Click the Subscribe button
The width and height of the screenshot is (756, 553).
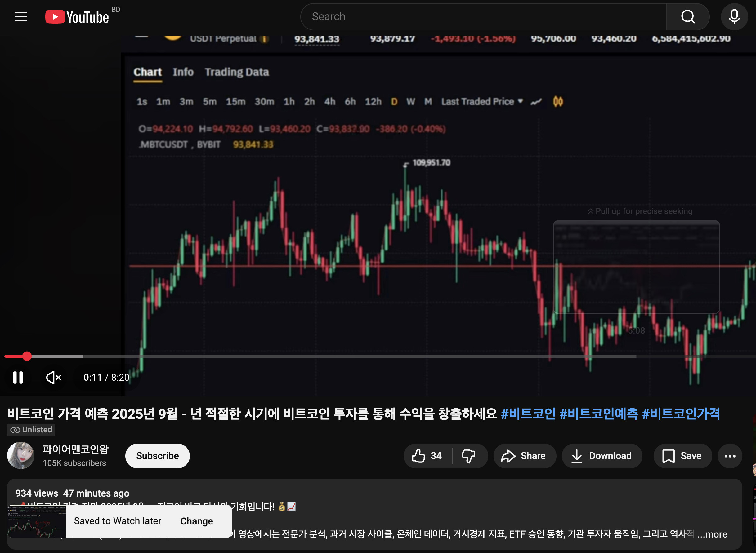click(x=157, y=456)
